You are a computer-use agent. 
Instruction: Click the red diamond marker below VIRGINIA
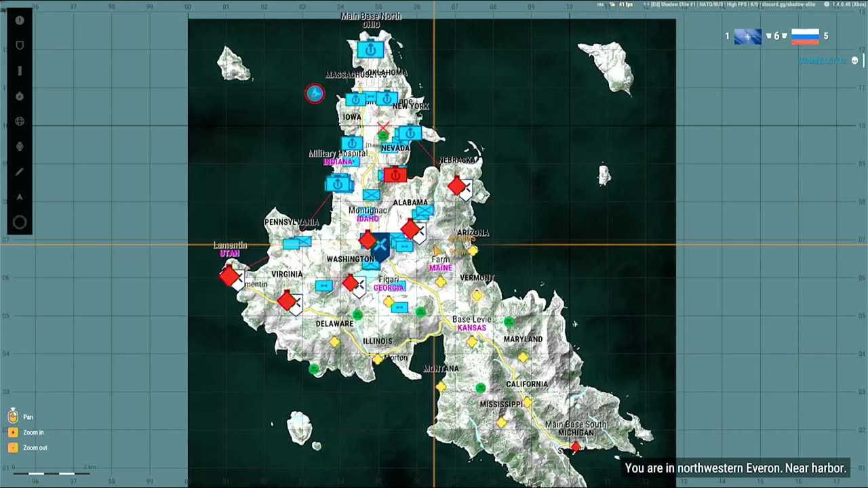(287, 300)
